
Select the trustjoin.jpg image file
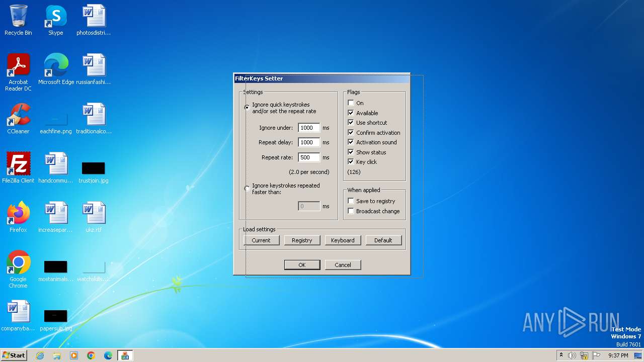tap(94, 172)
